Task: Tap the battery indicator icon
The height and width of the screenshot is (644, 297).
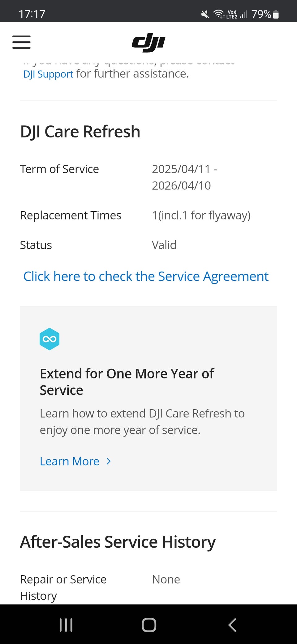Action: coord(276,14)
